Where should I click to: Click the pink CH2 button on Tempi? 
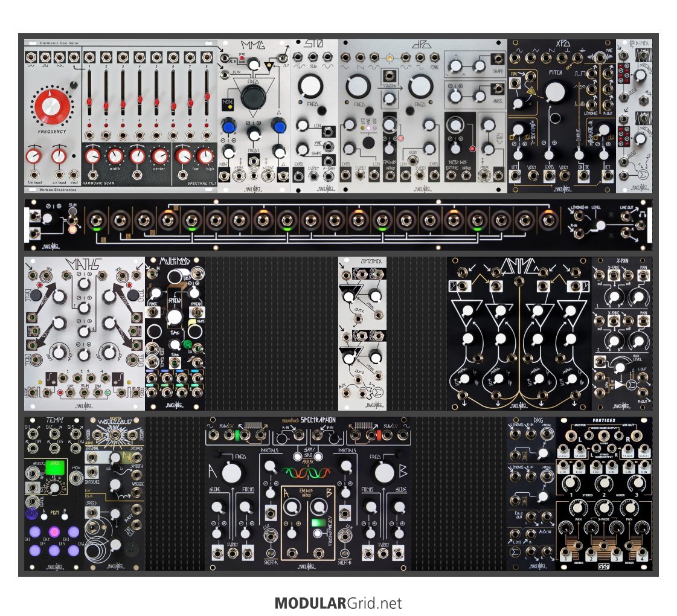point(54,531)
